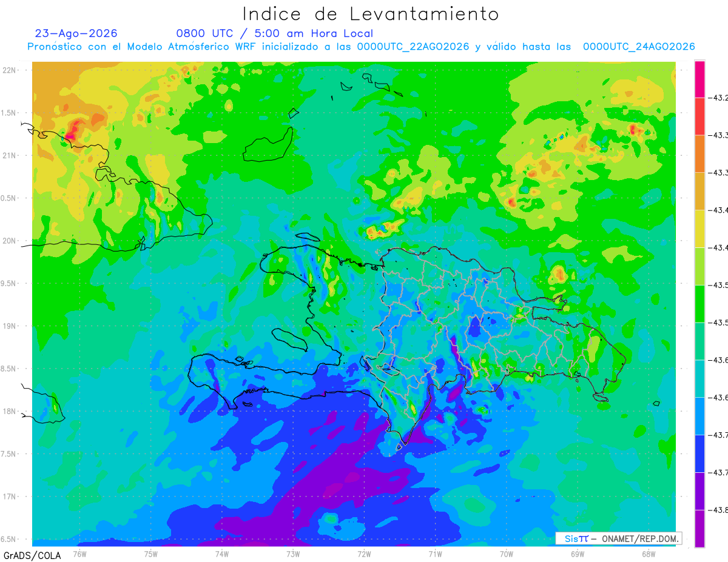Click the '-43.2' legend value
The image size is (728, 562).
point(718,98)
